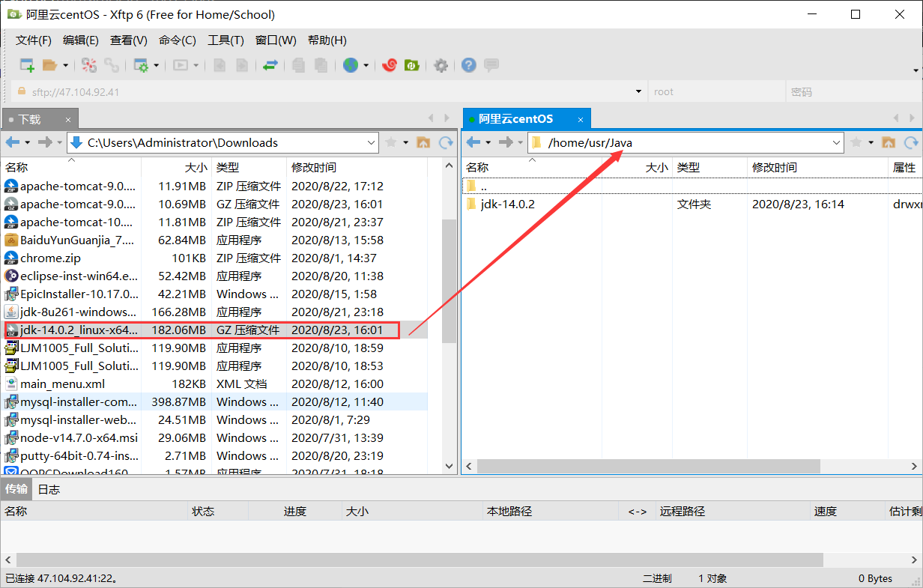Viewport: 923px width, 588px height.
Task: Open the 窗口(W) menu
Action: coord(276,40)
